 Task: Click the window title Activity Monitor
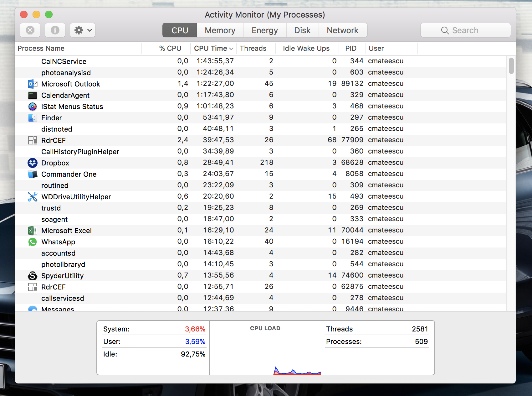pos(265,15)
